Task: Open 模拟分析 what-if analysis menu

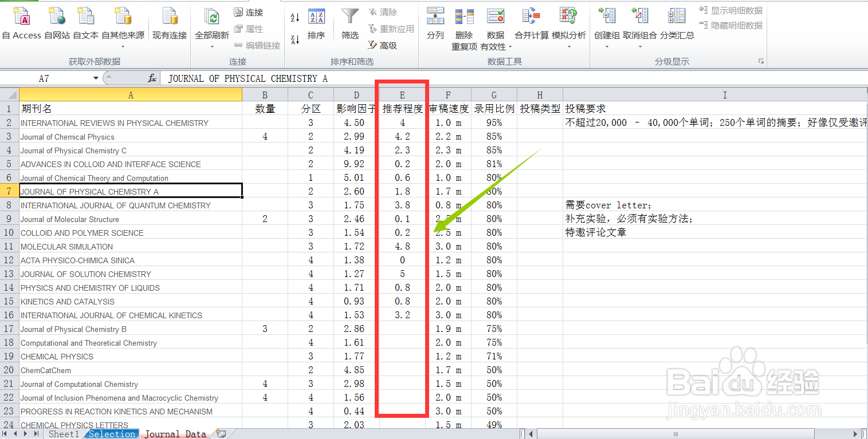Action: pos(569,27)
